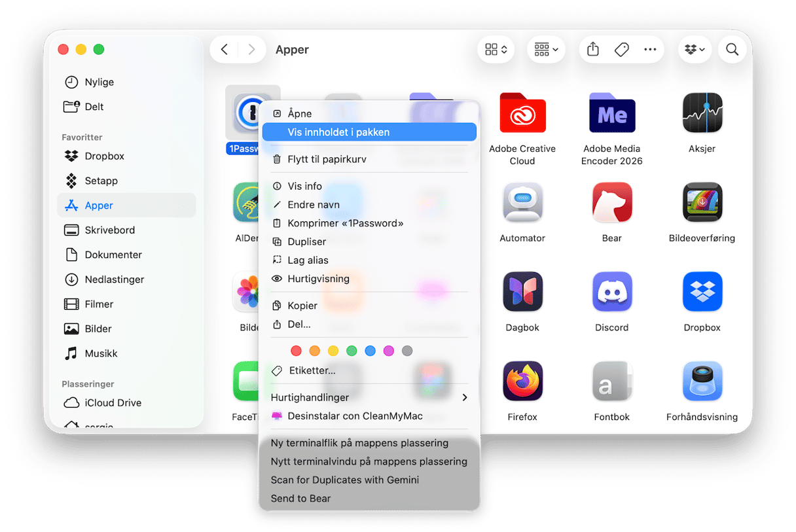The image size is (796, 532).
Task: Select the Aksjer app icon
Action: 702,114
